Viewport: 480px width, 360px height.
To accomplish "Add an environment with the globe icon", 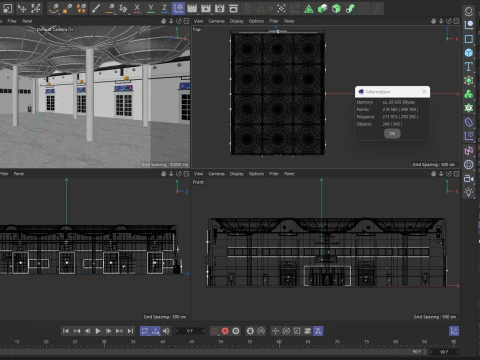I will coord(469,164).
